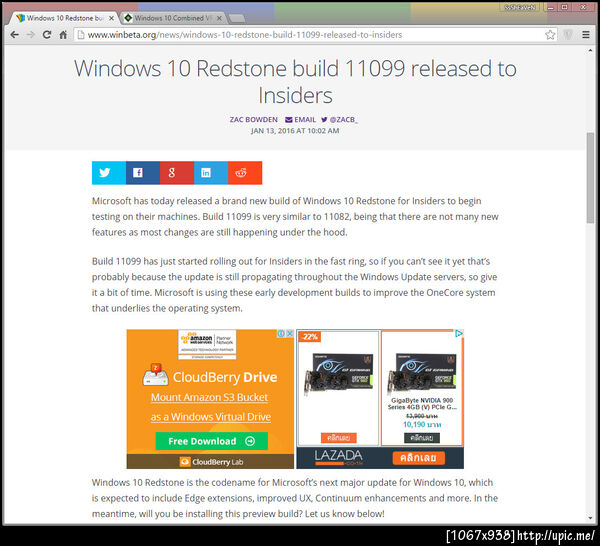Viewport: 600px width, 546px height.
Task: Switch to the Windows 10 Combined tab
Action: click(x=173, y=18)
